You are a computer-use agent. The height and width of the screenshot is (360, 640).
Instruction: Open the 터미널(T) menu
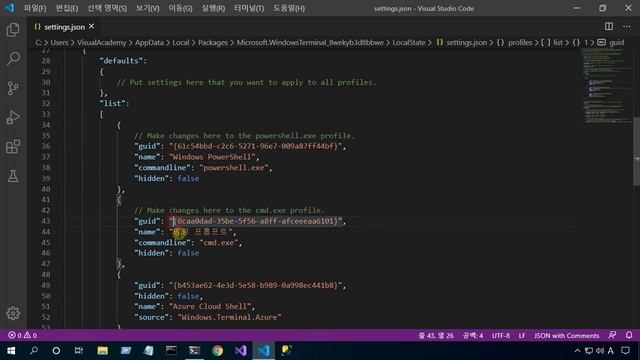(x=249, y=8)
